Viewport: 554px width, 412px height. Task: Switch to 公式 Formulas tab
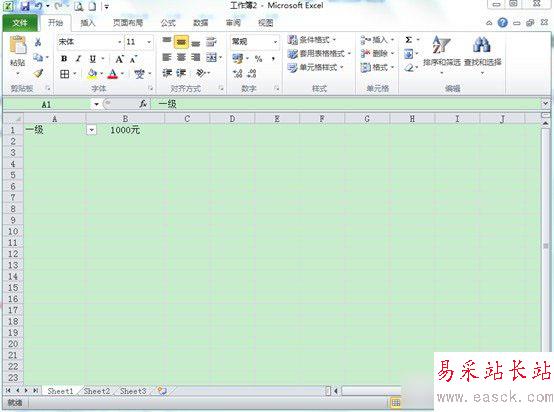point(168,23)
